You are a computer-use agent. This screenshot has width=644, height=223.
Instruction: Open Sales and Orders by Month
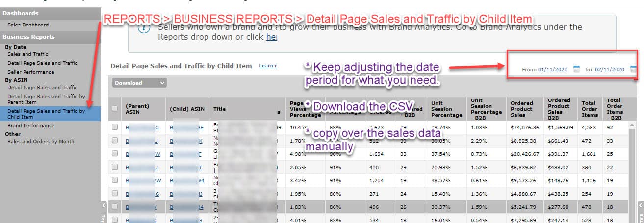[41, 141]
